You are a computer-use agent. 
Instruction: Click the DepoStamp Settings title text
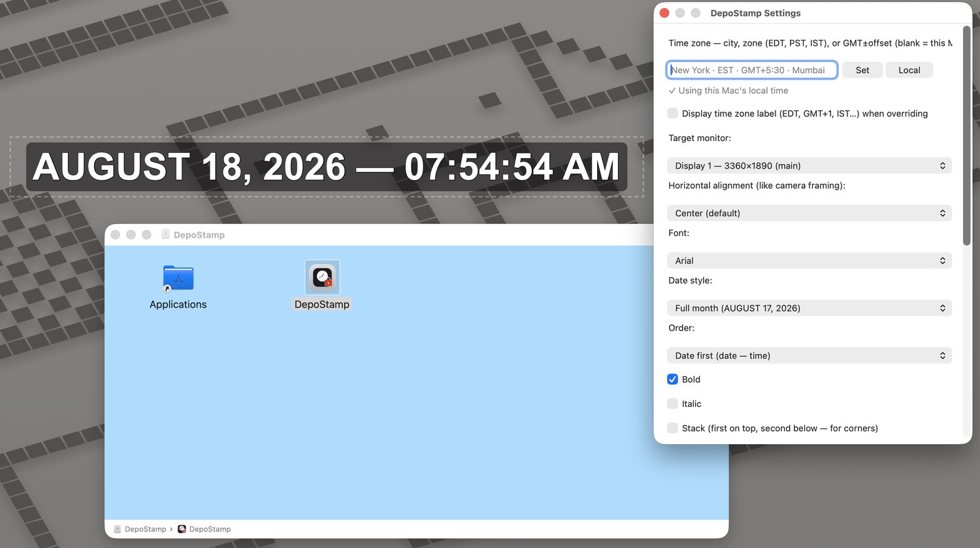755,13
